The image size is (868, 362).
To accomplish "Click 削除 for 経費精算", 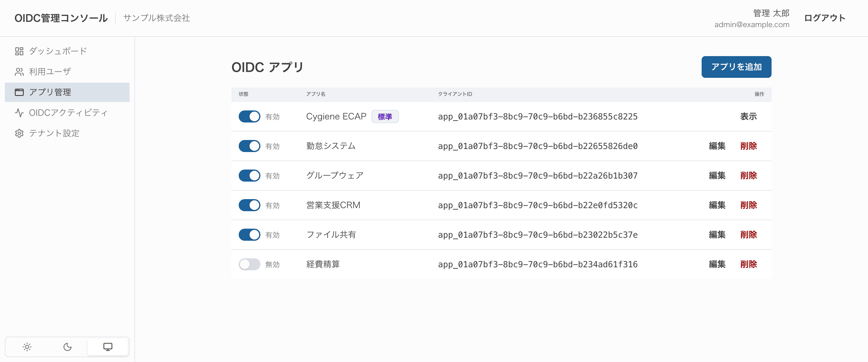I will click(748, 264).
